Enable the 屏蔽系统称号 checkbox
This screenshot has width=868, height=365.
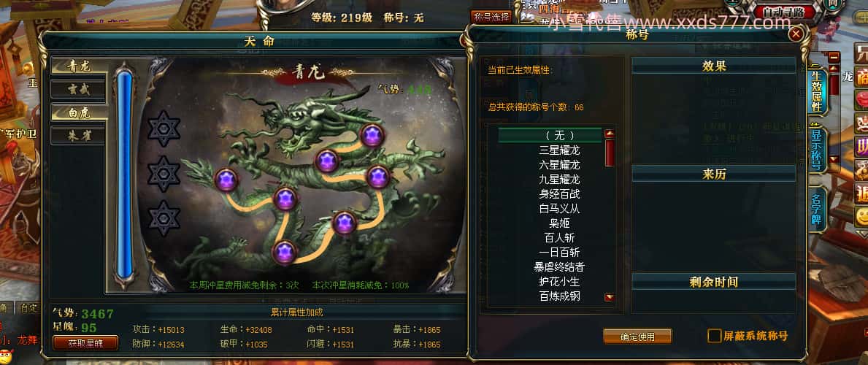pyautogui.click(x=715, y=336)
